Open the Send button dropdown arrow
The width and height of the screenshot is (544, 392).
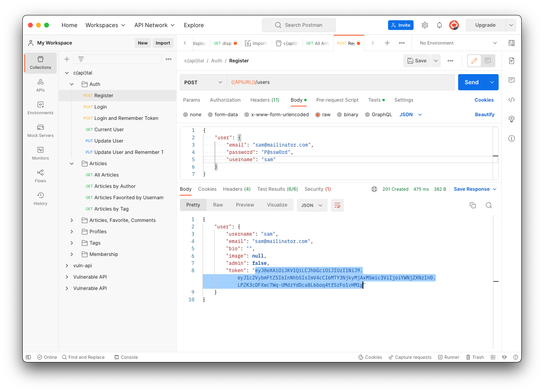tap(492, 82)
